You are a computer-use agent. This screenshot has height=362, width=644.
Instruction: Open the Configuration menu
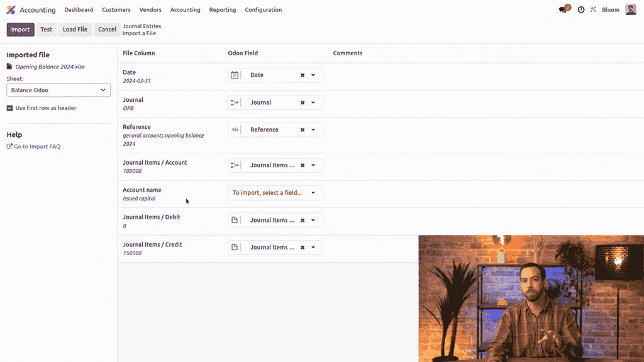click(263, 10)
